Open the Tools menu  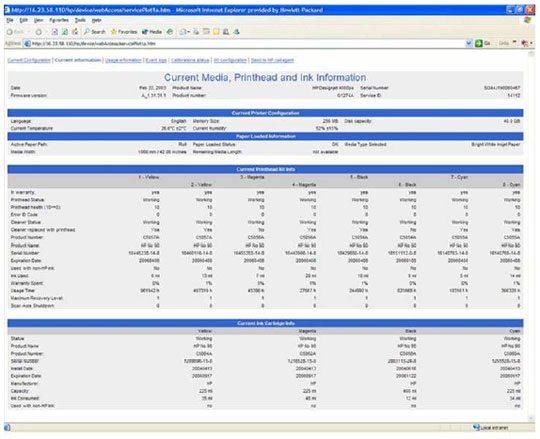click(x=80, y=20)
